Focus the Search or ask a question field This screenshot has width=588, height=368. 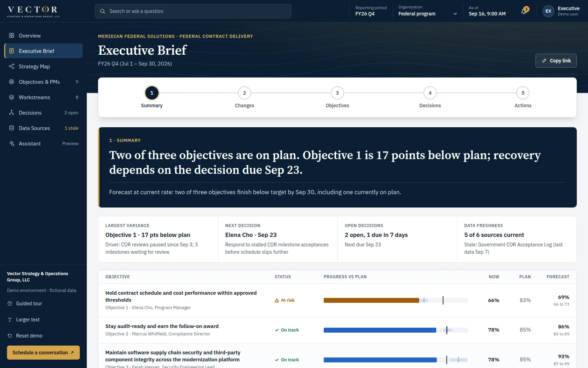click(x=193, y=11)
